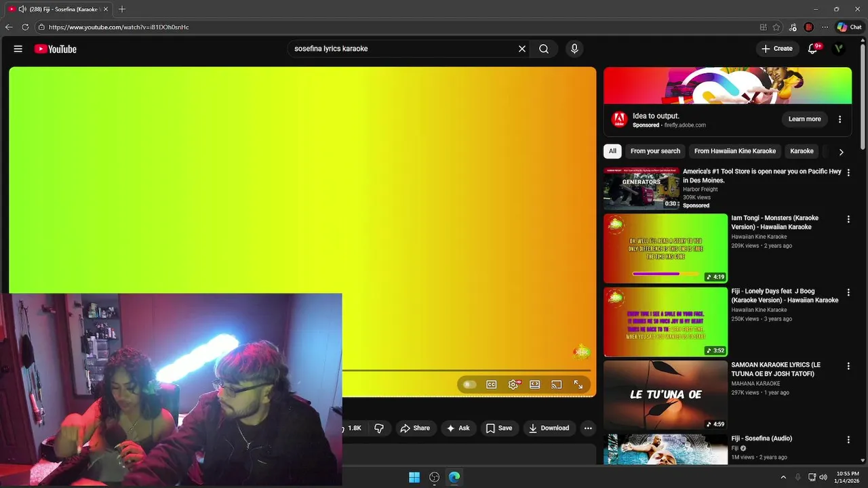Open Copilot Chat button

coord(849,27)
